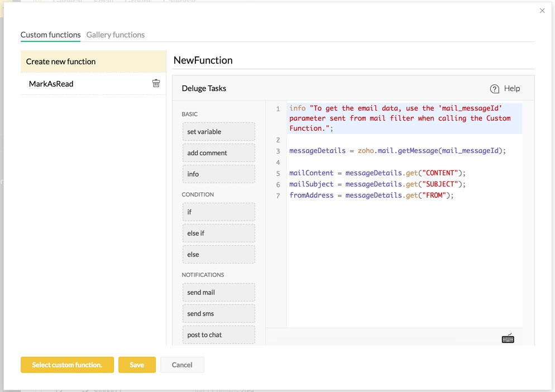The image size is (555, 392).
Task: Close the dialog with the X icon
Action: pyautogui.click(x=542, y=11)
